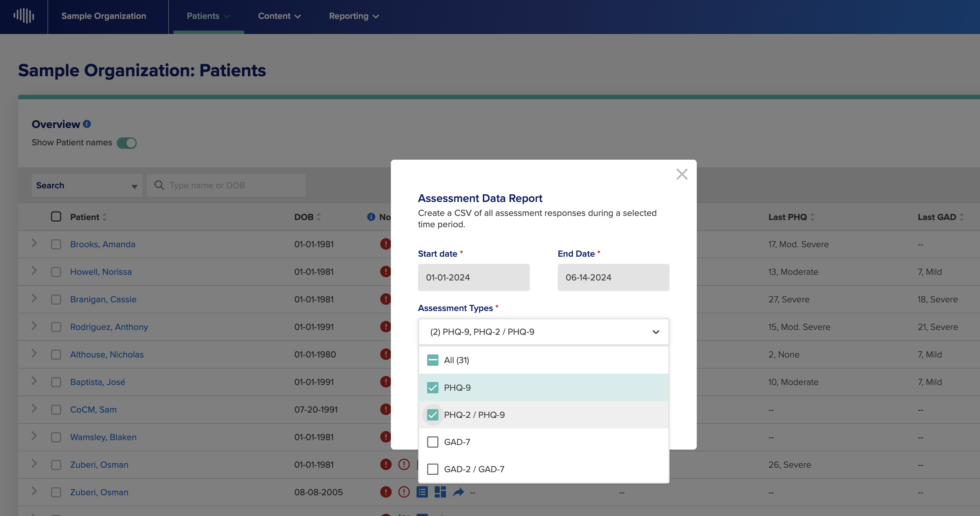980x516 pixels.
Task: Click solid red alert icon for Zuberi 08-08-2005
Action: [x=386, y=492]
